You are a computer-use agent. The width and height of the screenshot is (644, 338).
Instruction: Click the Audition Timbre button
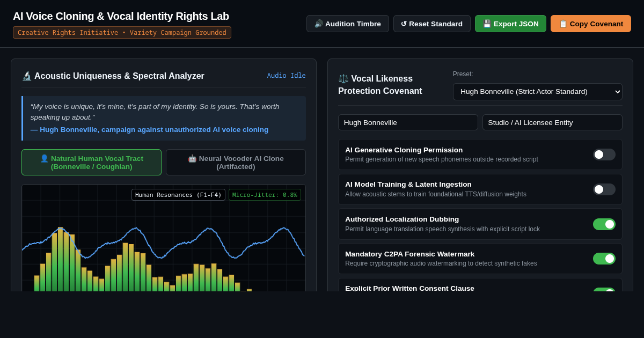(348, 24)
